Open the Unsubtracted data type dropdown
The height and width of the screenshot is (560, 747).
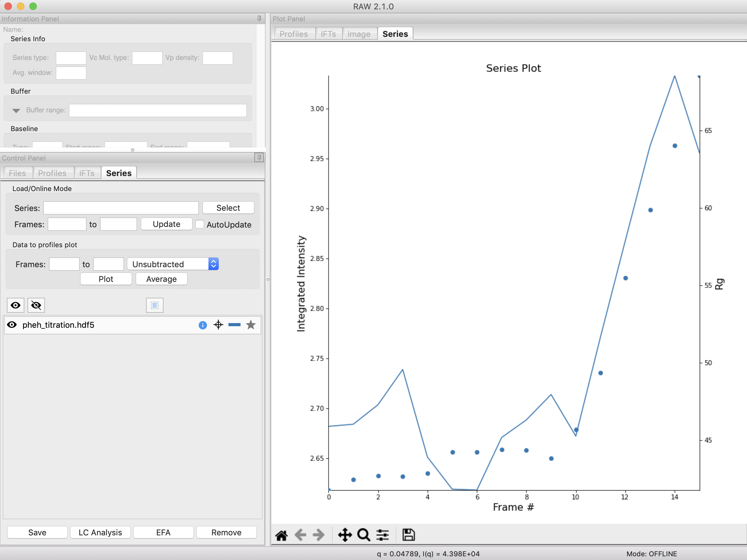(x=173, y=264)
